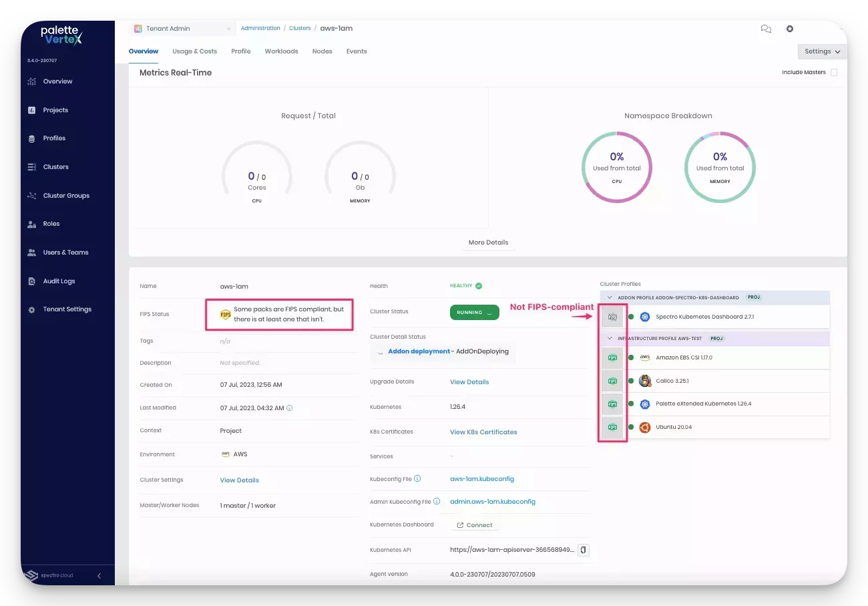Screen dimensions: 868x606
Task: Switch to the Workloads tab
Action: point(281,51)
